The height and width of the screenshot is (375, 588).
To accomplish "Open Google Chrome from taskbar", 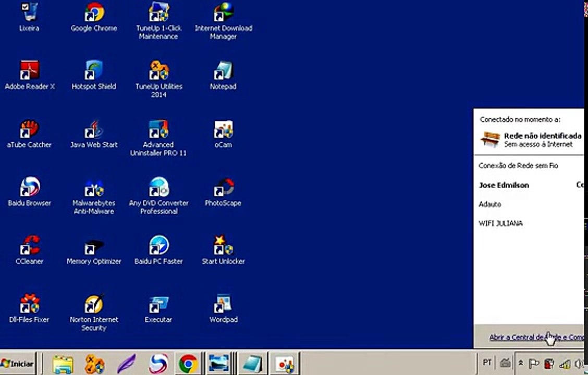I will [188, 364].
